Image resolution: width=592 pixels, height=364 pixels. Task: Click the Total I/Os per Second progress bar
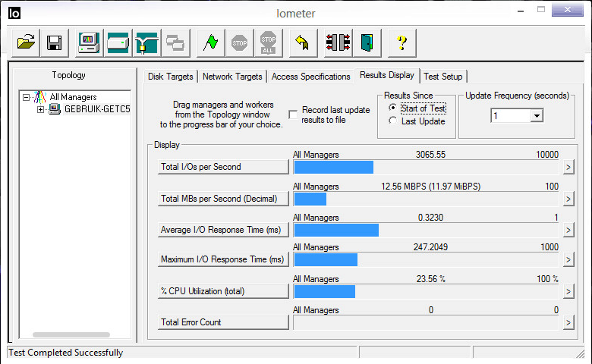tap(426, 167)
